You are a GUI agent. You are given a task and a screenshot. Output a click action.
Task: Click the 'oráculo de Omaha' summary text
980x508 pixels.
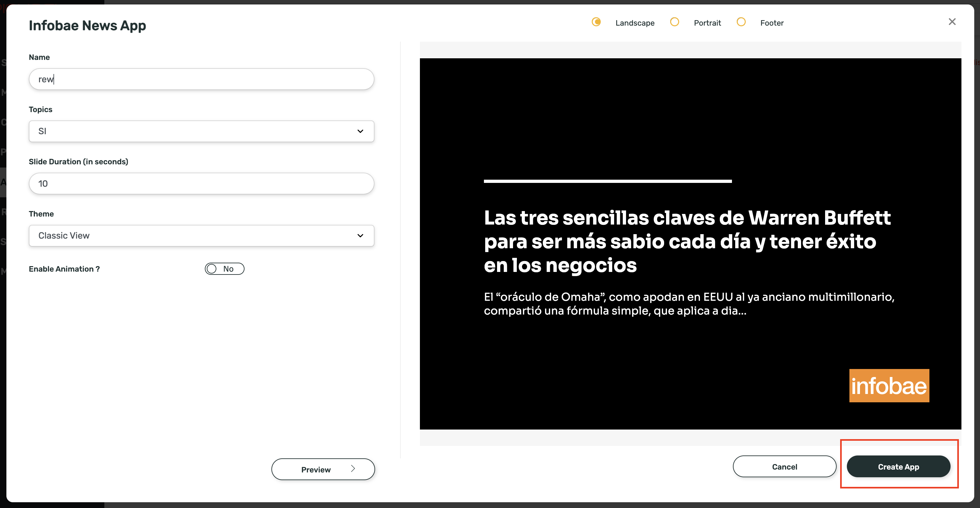689,304
